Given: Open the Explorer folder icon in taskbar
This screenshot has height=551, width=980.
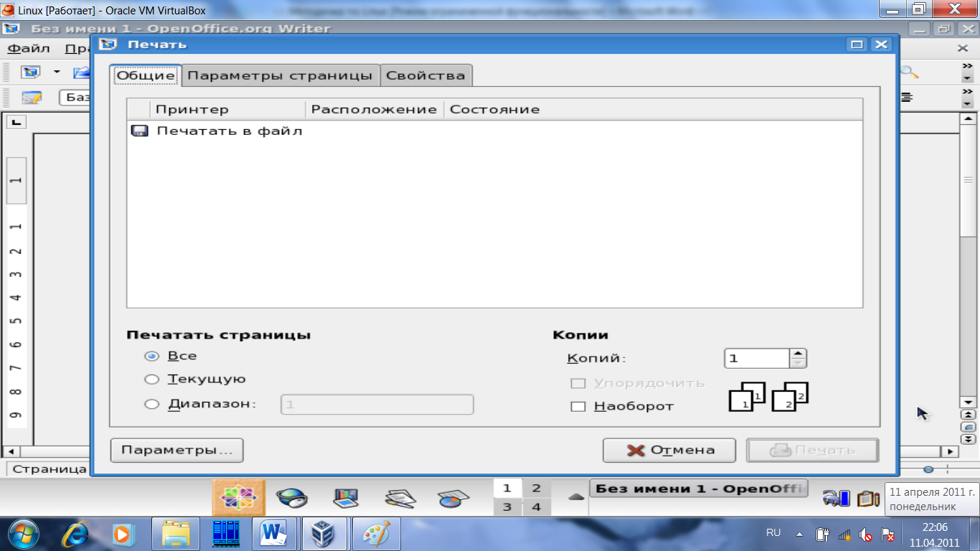Looking at the screenshot, I should point(176,534).
